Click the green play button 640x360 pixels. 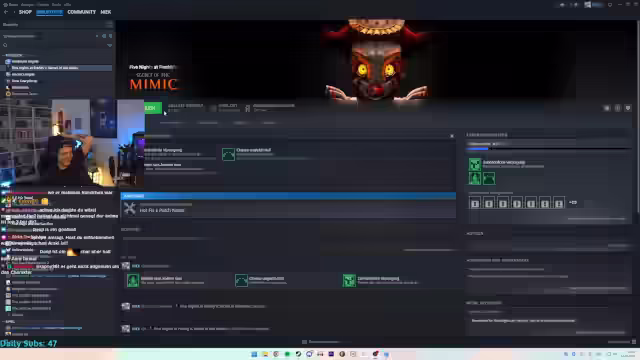pos(153,108)
